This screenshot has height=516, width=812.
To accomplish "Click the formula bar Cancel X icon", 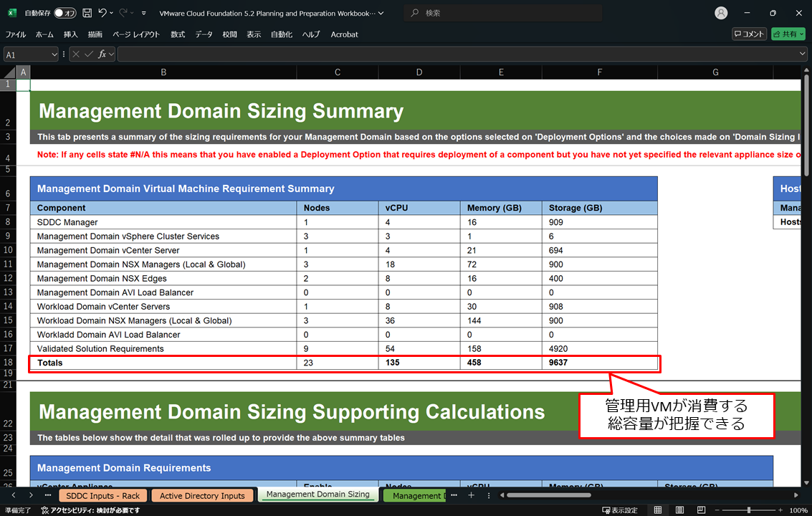I will tap(76, 54).
